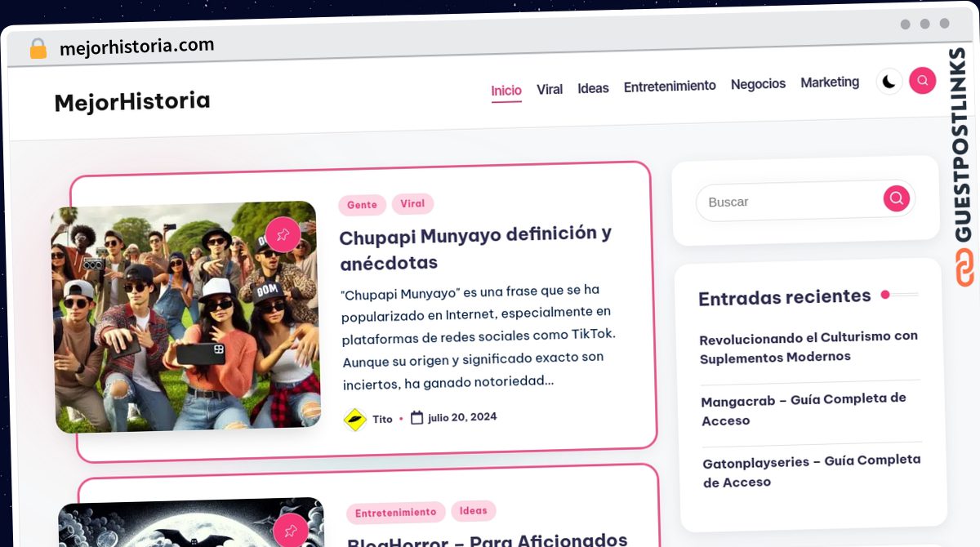Open Mangacrab – Guía Completa de Acceso
The width and height of the screenshot is (980, 547).
point(804,410)
